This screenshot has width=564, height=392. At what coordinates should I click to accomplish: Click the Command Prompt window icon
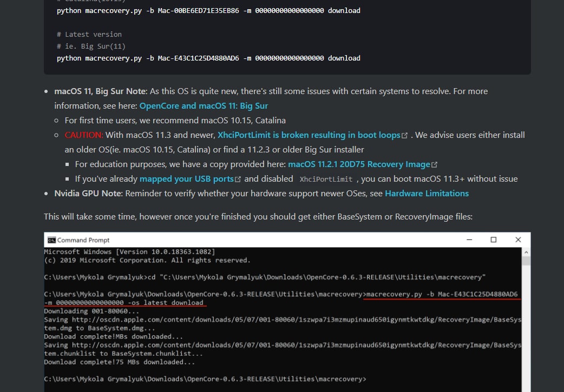pos(51,240)
